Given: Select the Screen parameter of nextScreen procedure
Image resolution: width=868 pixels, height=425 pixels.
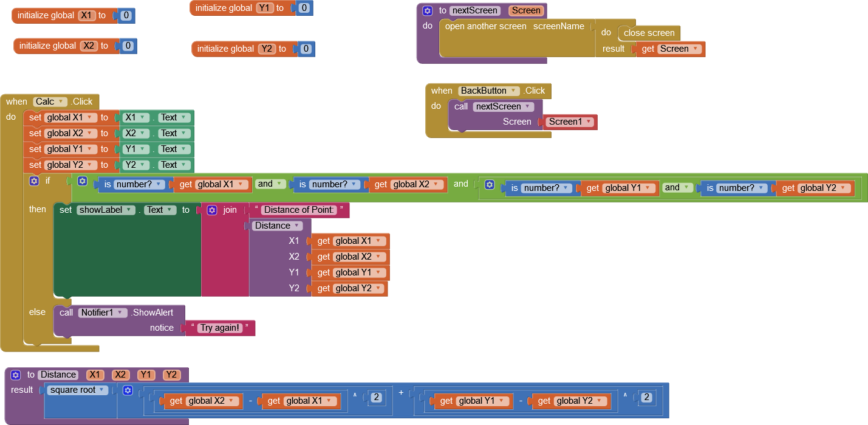Looking at the screenshot, I should click(x=525, y=11).
